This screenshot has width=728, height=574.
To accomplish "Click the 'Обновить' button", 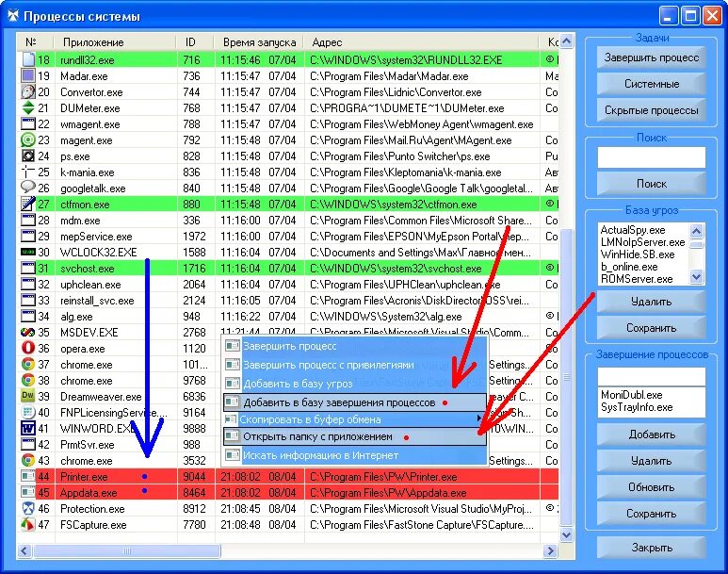I will [x=651, y=487].
